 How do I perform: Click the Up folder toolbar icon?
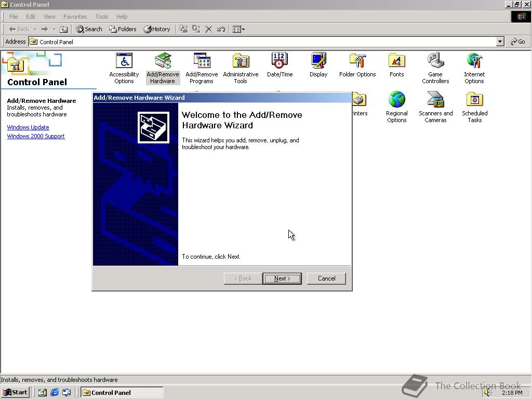(x=63, y=29)
